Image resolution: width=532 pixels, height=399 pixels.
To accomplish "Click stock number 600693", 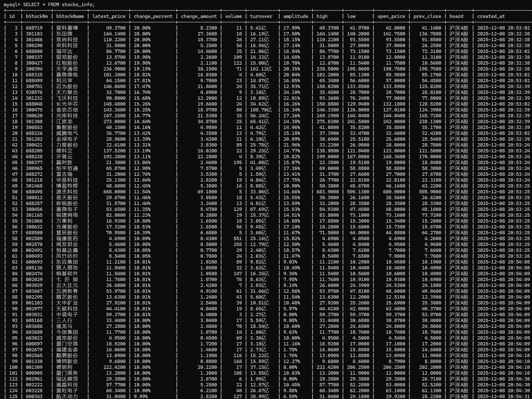I will (x=34, y=262).
